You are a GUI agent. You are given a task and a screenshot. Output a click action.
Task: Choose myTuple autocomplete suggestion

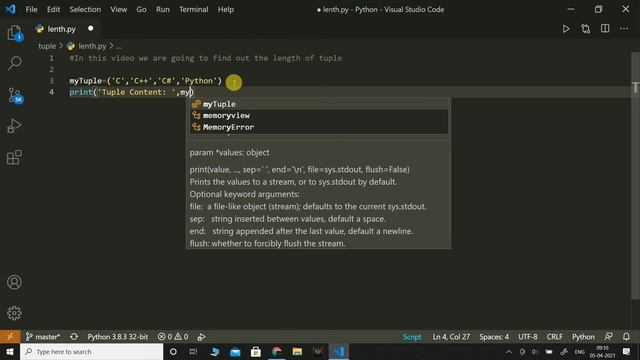(319, 104)
